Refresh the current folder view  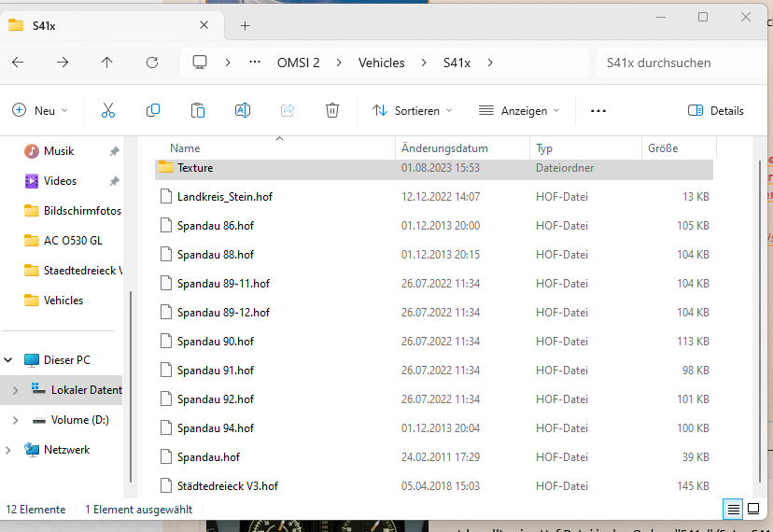[152, 63]
